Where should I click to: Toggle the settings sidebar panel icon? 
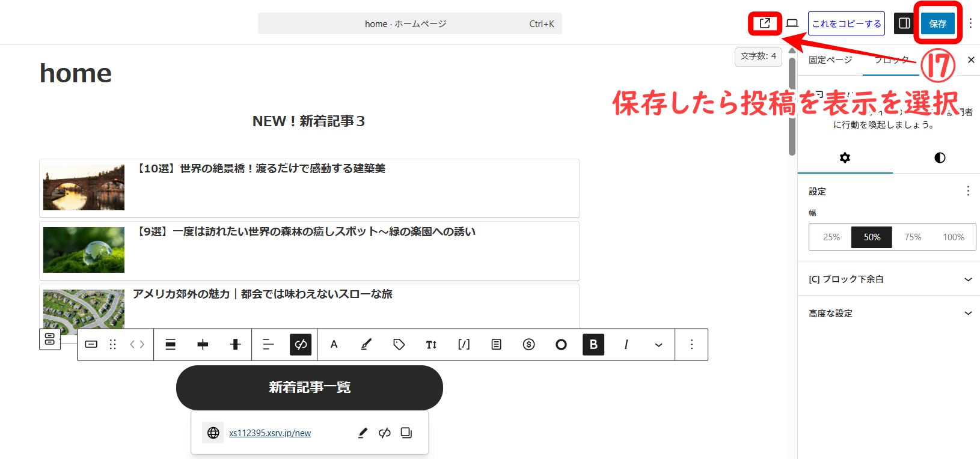pyautogui.click(x=904, y=23)
